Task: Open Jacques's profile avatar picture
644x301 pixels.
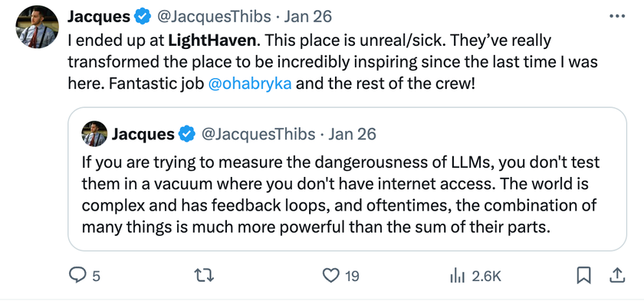Action: pyautogui.click(x=38, y=27)
